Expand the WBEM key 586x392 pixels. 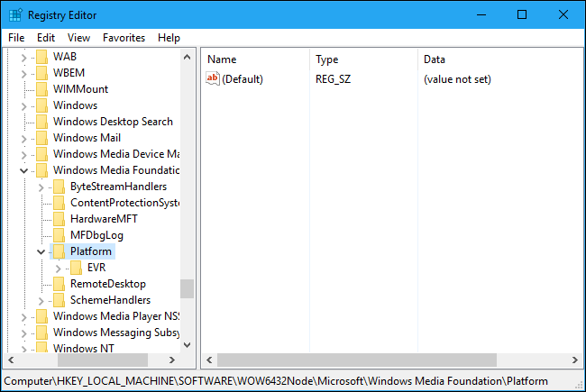[x=24, y=74]
